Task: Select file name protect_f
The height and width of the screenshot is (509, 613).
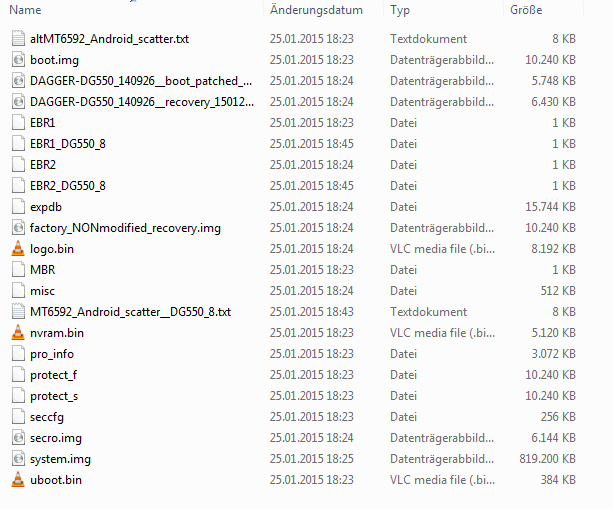Action: [54, 375]
